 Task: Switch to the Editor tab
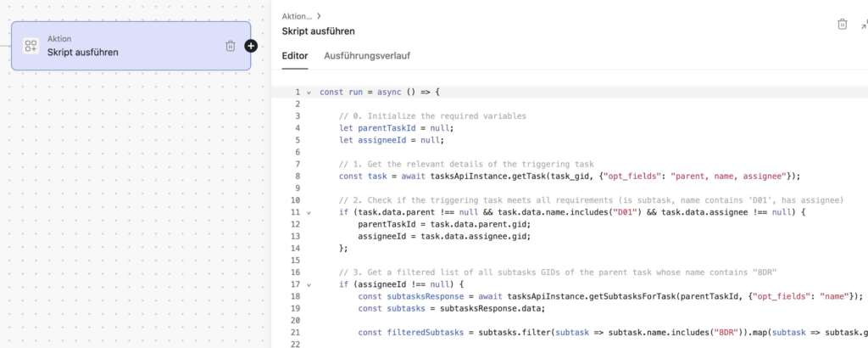[x=295, y=56]
